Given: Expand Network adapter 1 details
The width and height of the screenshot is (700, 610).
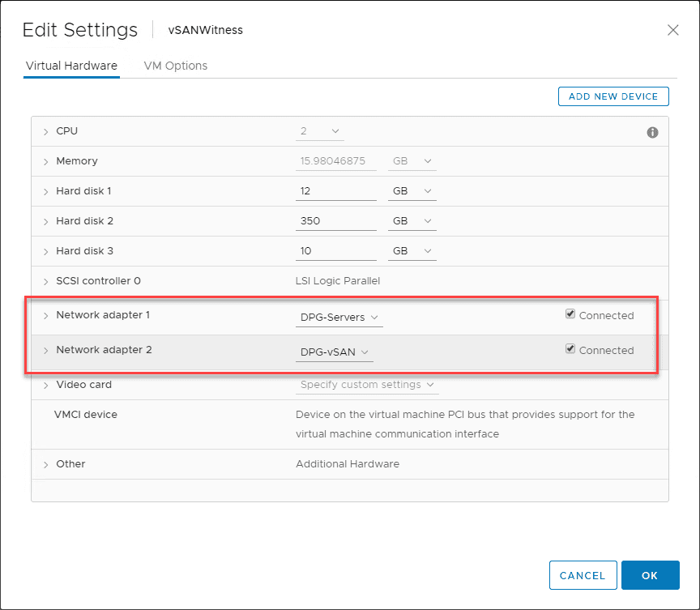Looking at the screenshot, I should (x=45, y=315).
